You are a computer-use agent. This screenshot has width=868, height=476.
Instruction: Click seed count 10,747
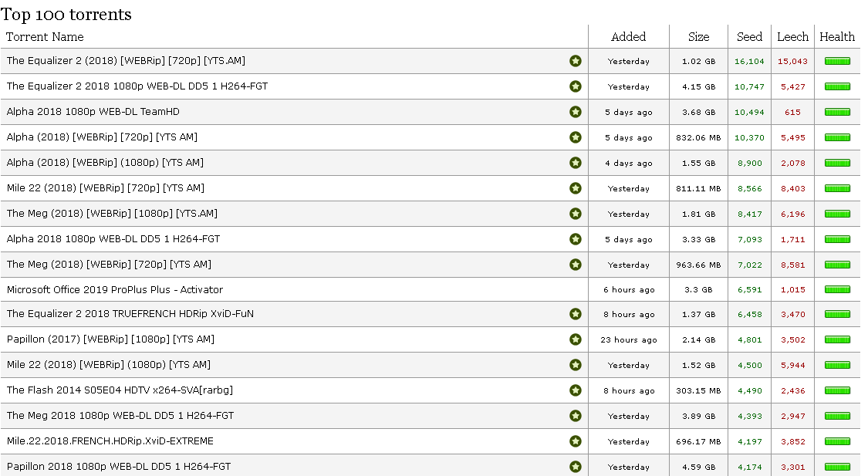pyautogui.click(x=749, y=87)
